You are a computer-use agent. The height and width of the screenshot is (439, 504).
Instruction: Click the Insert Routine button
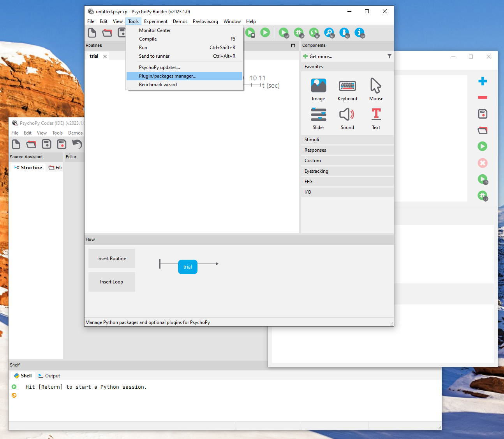(112, 258)
